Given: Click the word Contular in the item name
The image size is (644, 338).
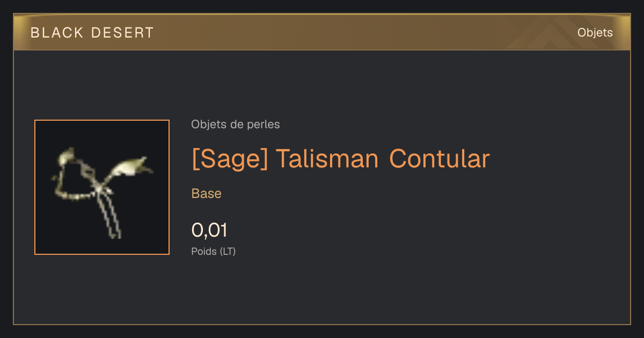Looking at the screenshot, I should [440, 159].
